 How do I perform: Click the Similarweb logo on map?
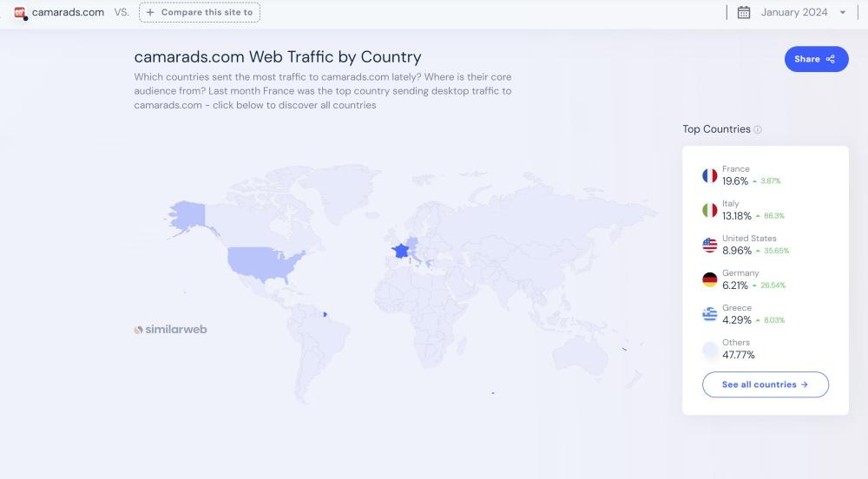click(171, 330)
